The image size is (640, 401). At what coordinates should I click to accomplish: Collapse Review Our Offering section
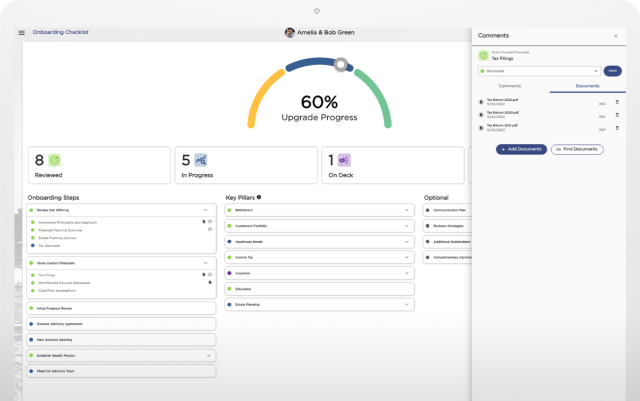205,210
